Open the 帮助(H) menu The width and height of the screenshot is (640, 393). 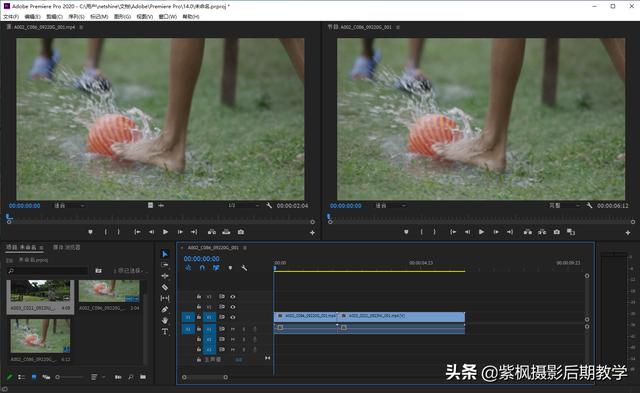[191, 17]
